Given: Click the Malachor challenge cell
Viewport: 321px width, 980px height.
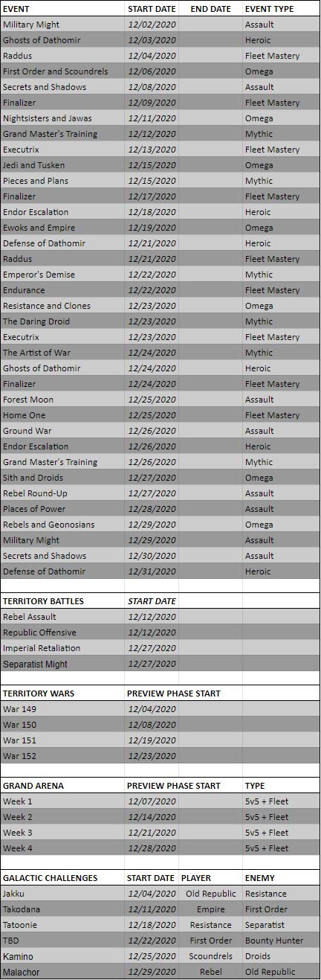Looking at the screenshot, I should click(62, 972).
